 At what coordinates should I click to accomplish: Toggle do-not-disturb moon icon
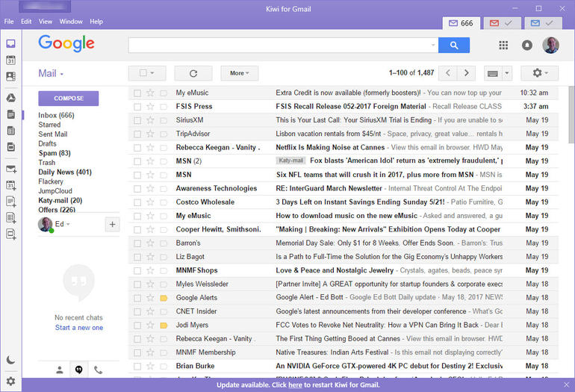tap(11, 360)
